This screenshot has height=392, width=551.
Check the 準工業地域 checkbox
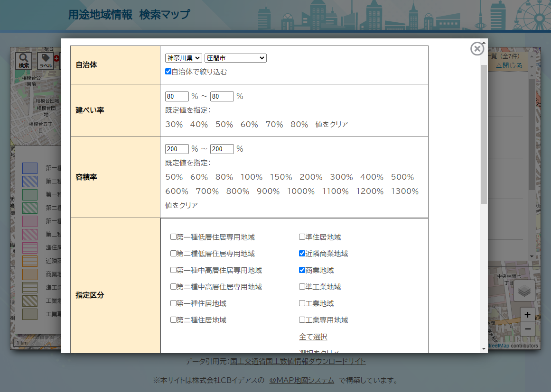302,287
